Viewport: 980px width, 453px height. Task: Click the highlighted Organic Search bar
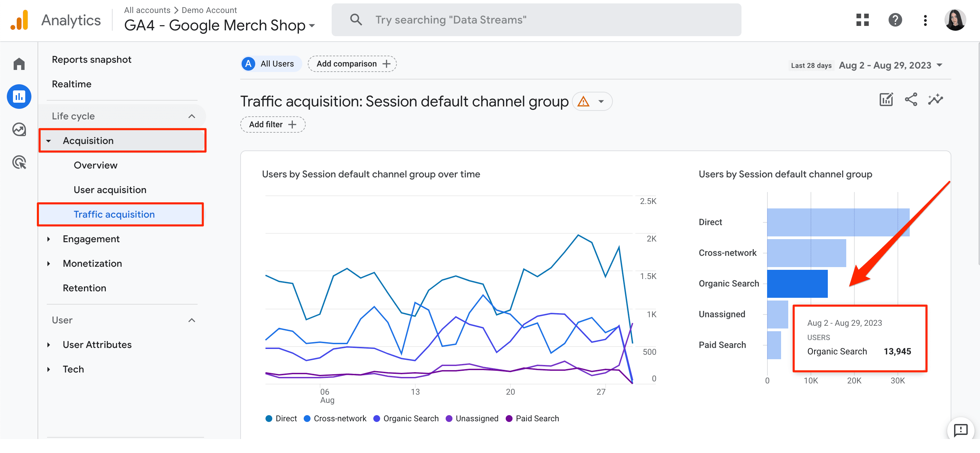[797, 284]
